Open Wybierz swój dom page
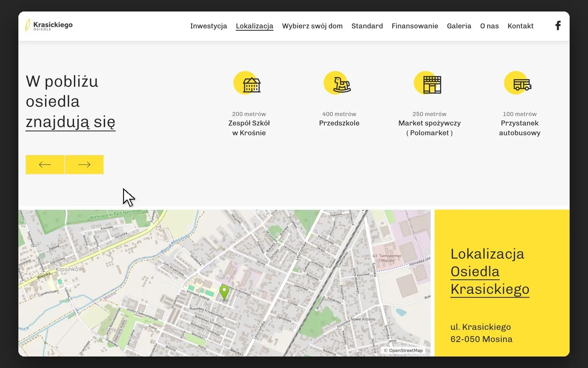Viewport: 588px width, 368px height. [312, 26]
